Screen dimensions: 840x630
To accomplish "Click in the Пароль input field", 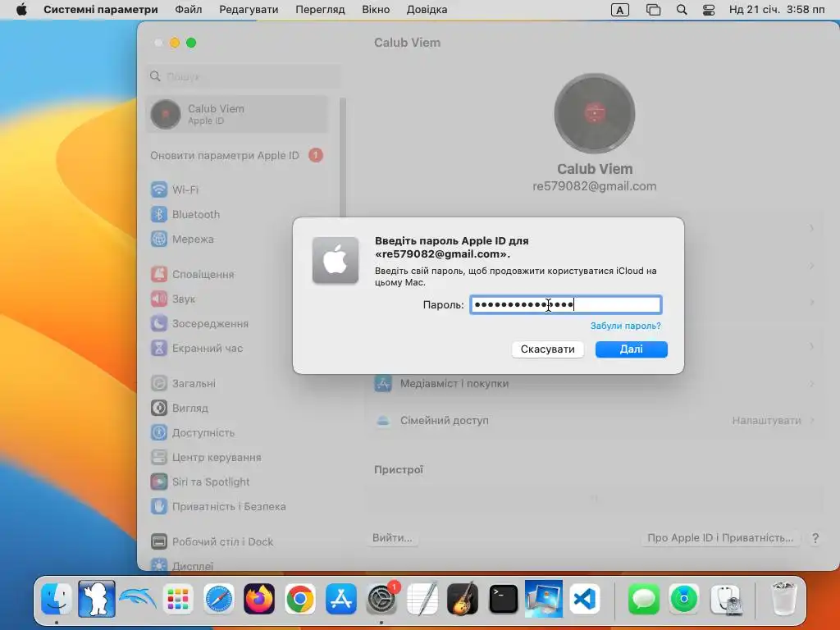I will [x=566, y=305].
